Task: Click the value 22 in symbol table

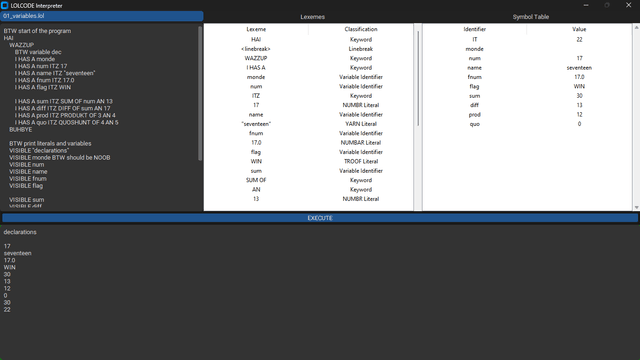Action: [579, 40]
